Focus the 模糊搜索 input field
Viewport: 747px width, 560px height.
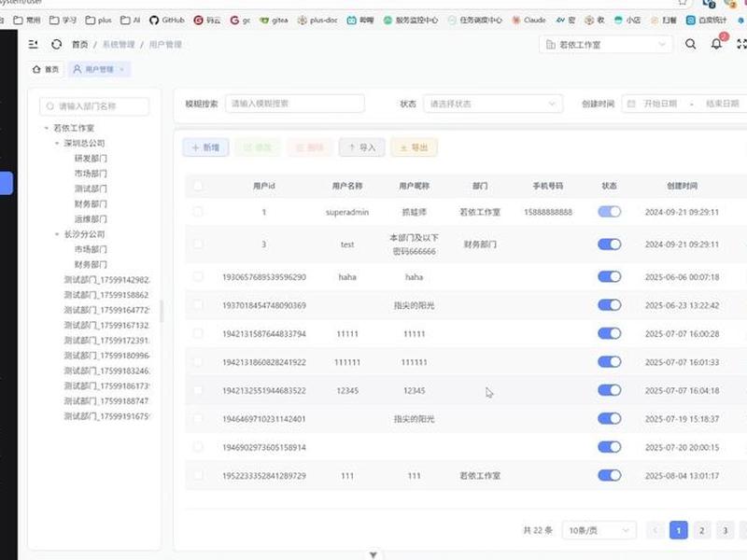[x=295, y=104]
